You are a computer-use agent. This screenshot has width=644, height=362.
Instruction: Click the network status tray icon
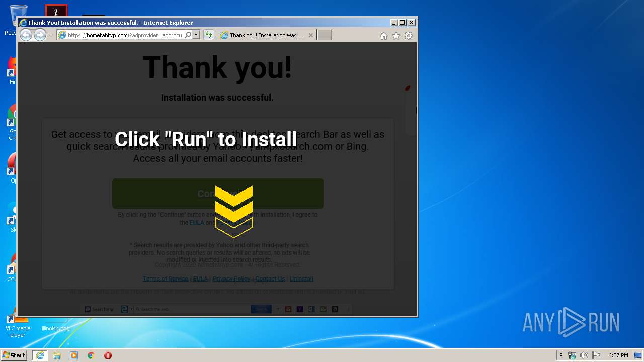pyautogui.click(x=572, y=355)
